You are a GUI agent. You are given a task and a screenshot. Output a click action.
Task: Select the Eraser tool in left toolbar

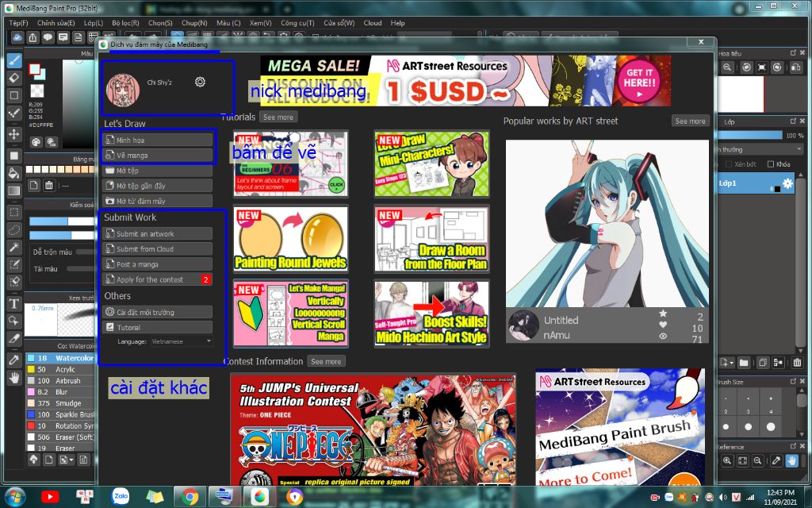14,79
